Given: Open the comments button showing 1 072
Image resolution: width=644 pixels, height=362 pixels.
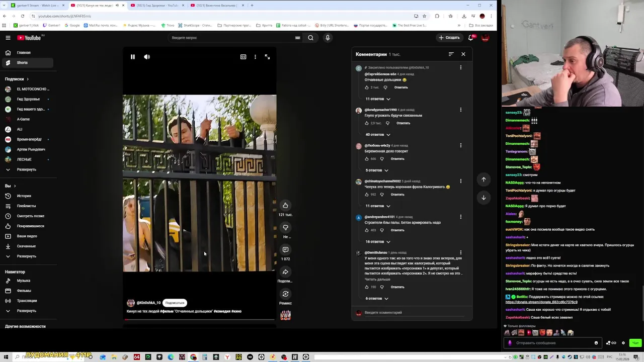Looking at the screenshot, I should pyautogui.click(x=285, y=249).
